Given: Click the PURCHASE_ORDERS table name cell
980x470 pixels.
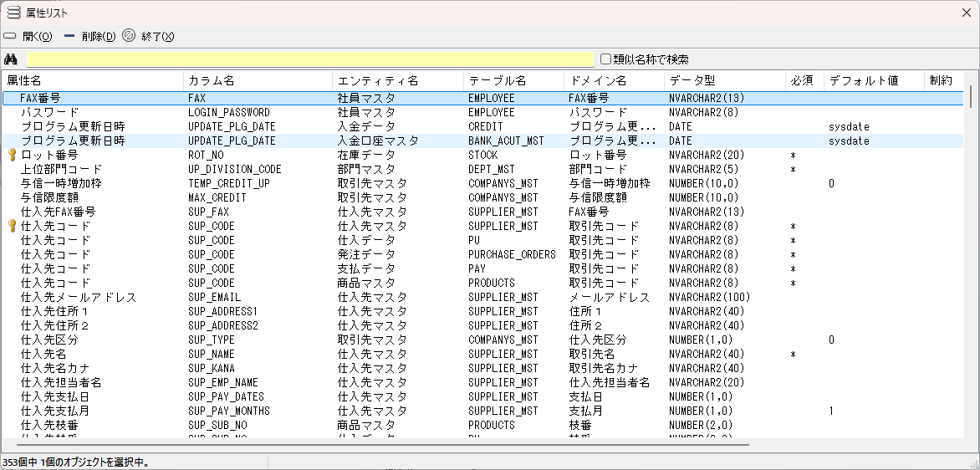Looking at the screenshot, I should pyautogui.click(x=512, y=254).
